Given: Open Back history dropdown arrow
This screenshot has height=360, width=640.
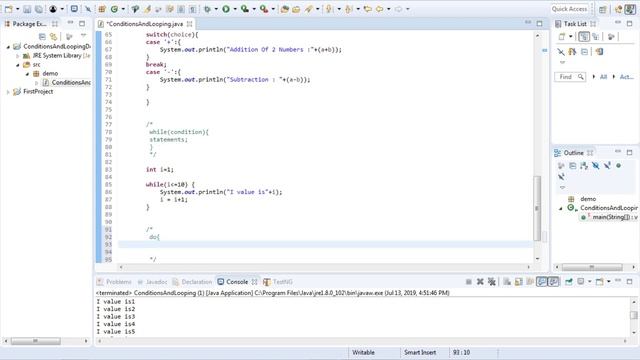Looking at the screenshot, I should coord(389,9).
